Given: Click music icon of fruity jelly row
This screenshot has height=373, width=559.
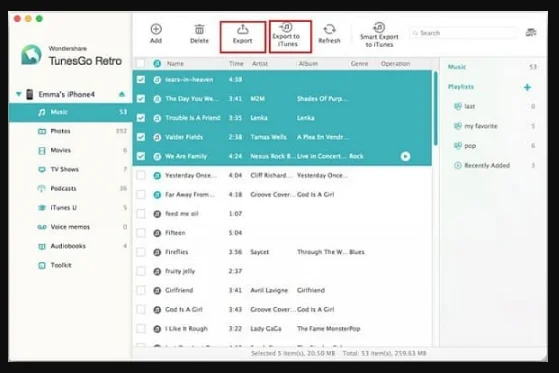Looking at the screenshot, I should pyautogui.click(x=157, y=271).
